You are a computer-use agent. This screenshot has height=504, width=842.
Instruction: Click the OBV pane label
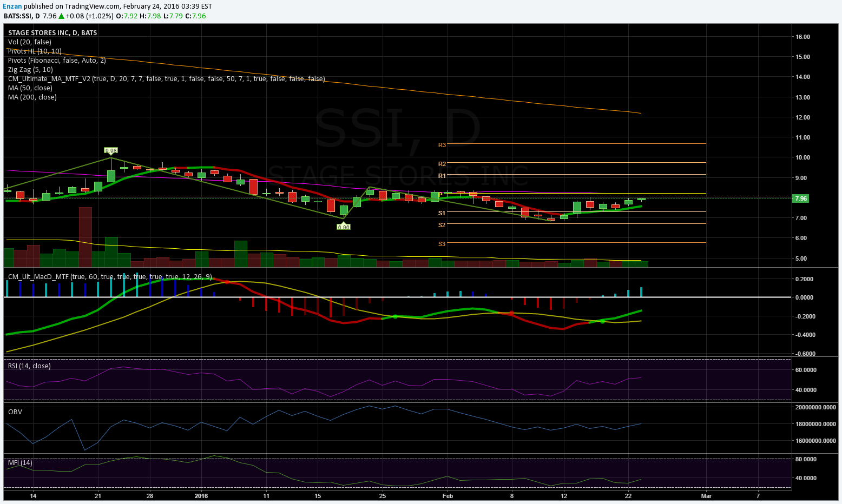pos(15,412)
